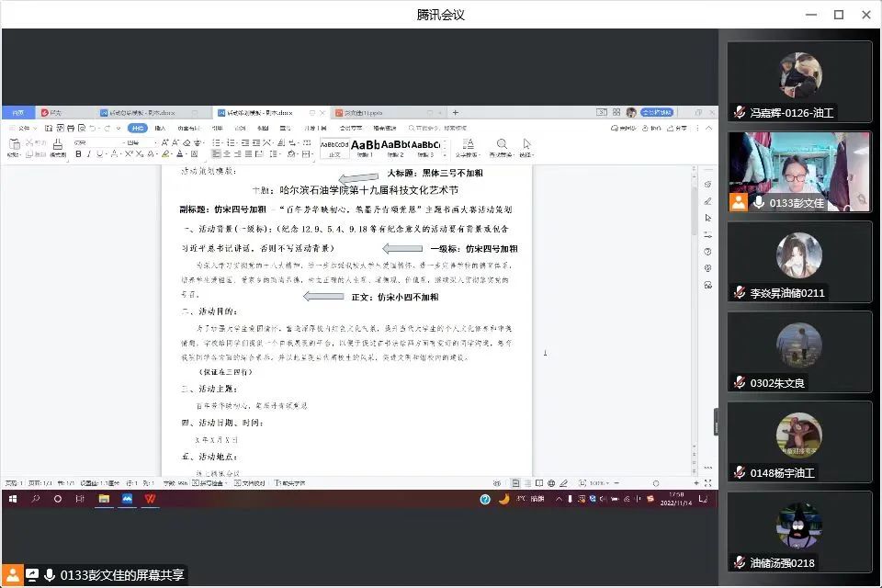Toggle bold formatting in the WPS ribbon
882x588 pixels.
pyautogui.click(x=78, y=154)
